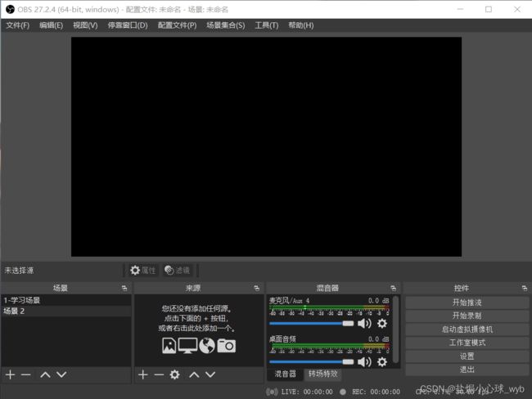
Task: Adjust the 桌面音频 volume slider
Action: point(312,361)
